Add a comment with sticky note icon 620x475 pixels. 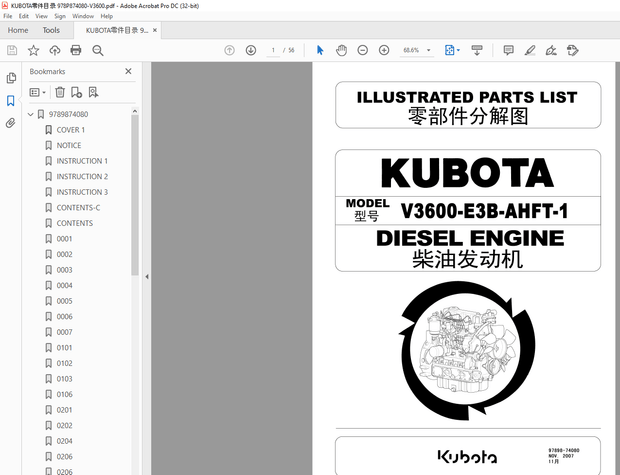click(x=508, y=50)
